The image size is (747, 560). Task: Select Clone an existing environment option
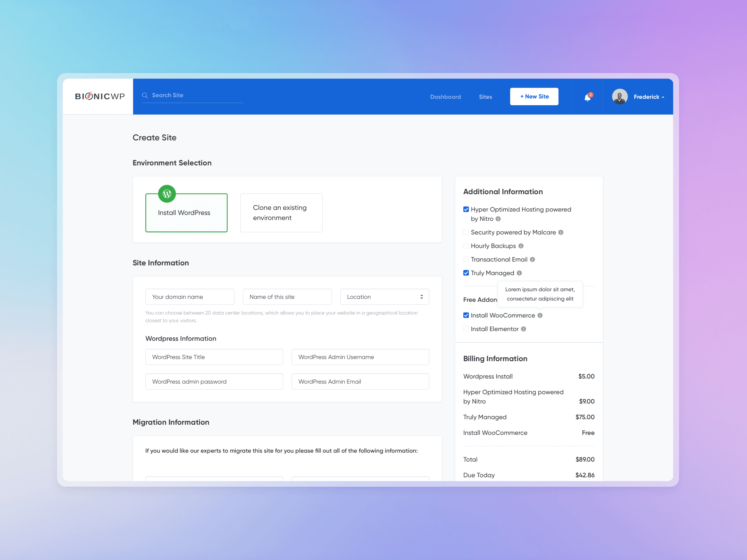coord(281,213)
